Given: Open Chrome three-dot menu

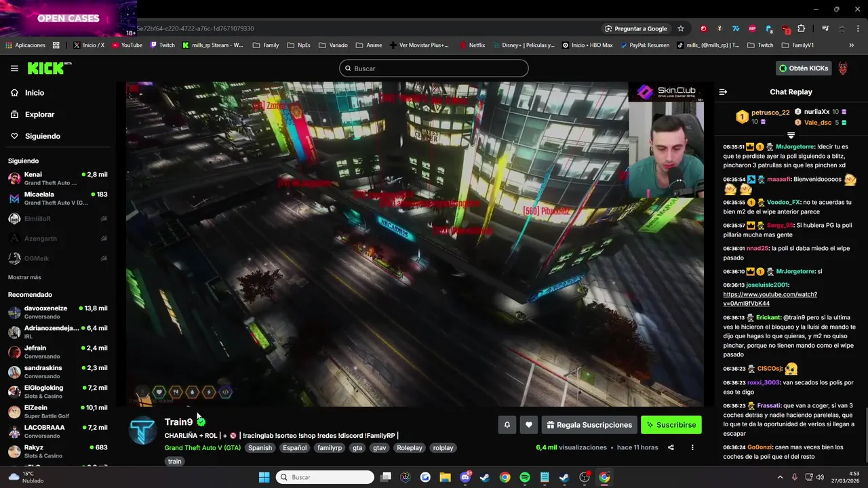Looking at the screenshot, I should (x=858, y=28).
